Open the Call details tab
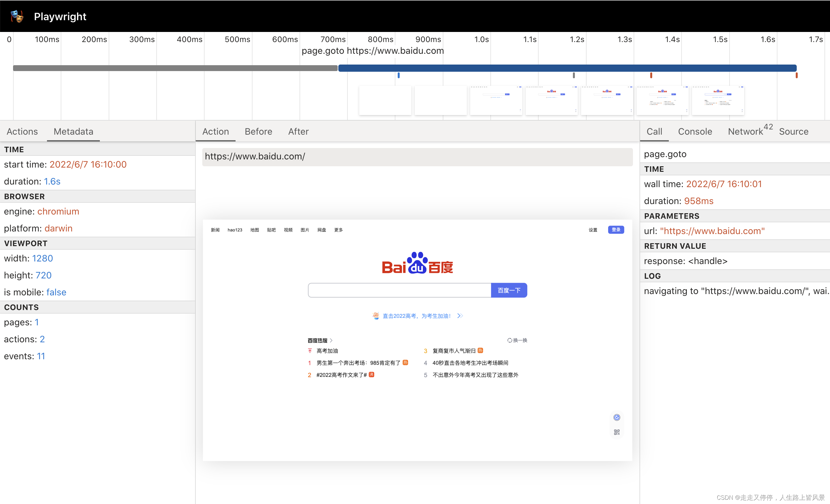Image resolution: width=830 pixels, height=504 pixels. (x=654, y=131)
